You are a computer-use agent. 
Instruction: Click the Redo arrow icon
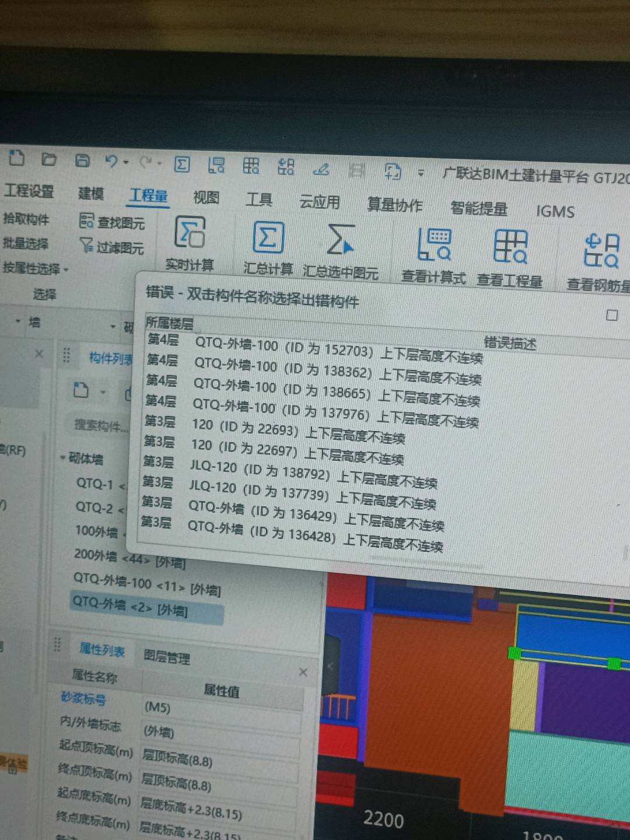(145, 163)
